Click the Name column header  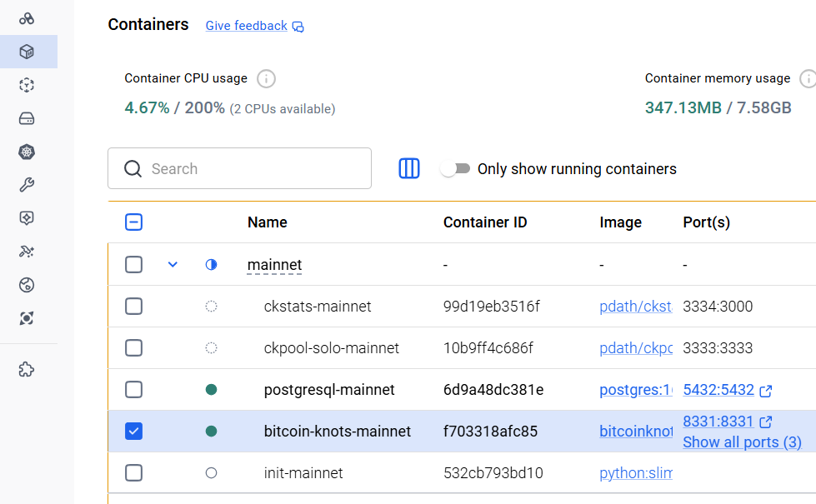point(267,222)
